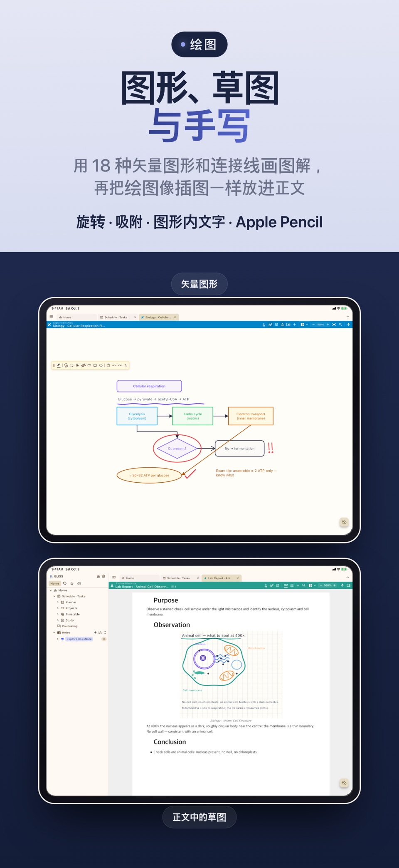Click the Observation heading
This screenshot has height=868, width=399.
click(x=172, y=625)
